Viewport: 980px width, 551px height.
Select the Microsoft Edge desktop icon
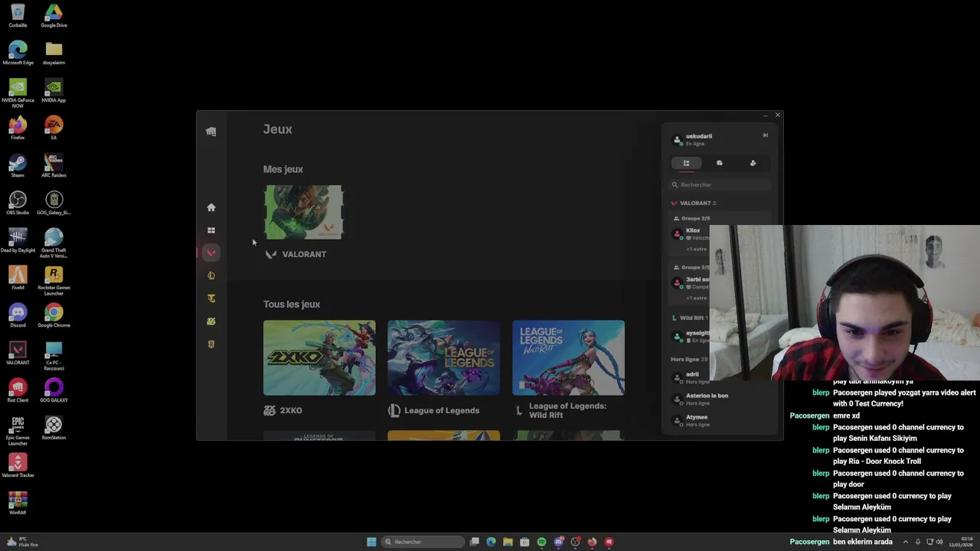pos(18,54)
